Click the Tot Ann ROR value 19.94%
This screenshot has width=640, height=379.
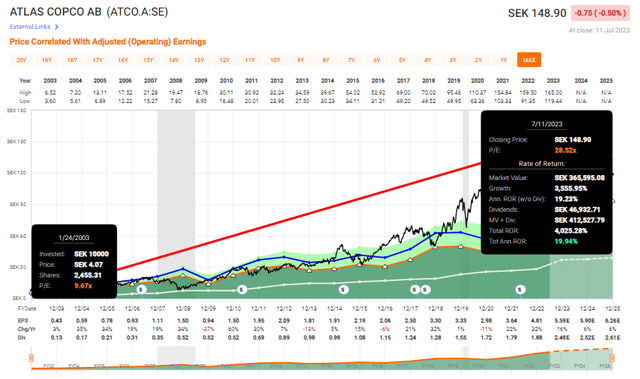[x=566, y=241]
